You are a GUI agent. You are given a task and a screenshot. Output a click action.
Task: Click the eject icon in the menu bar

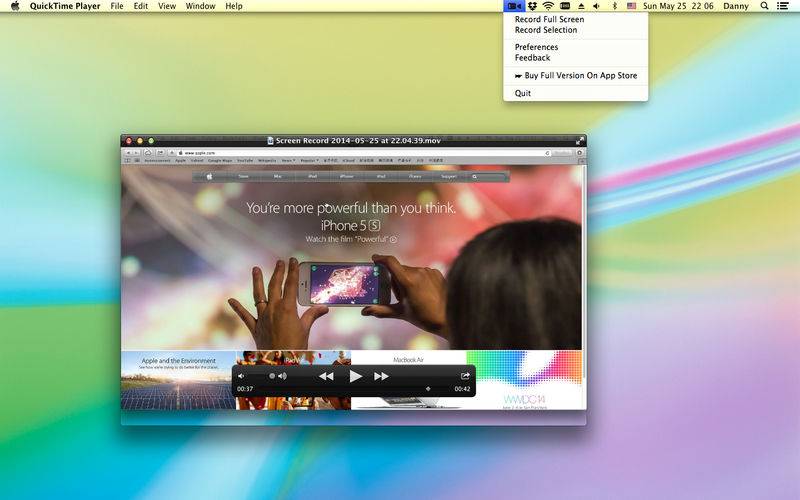[x=581, y=6]
